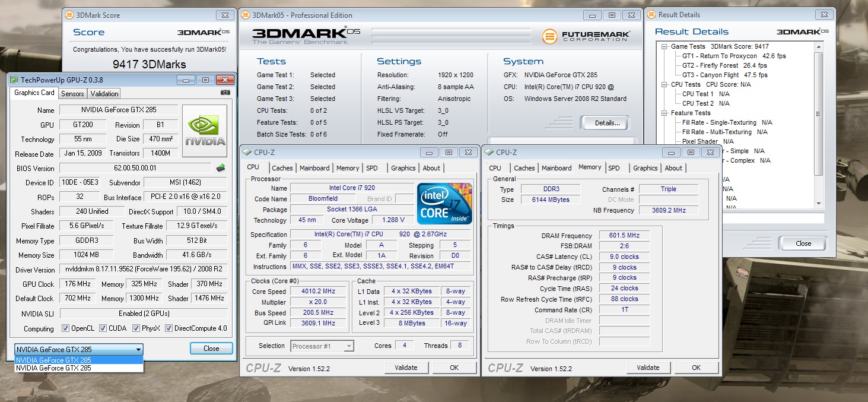Switch to the Sensors tab in GPU-Z
This screenshot has width=868, height=402.
click(73, 94)
